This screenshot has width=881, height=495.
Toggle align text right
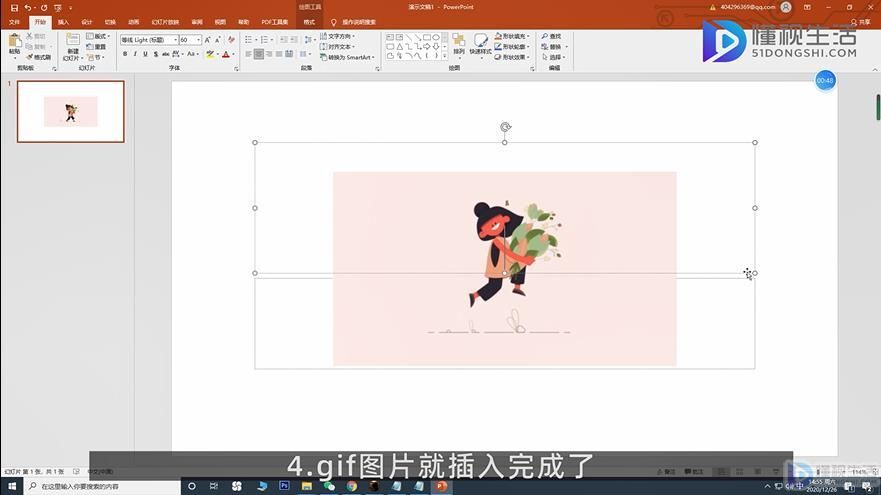pyautogui.click(x=269, y=55)
